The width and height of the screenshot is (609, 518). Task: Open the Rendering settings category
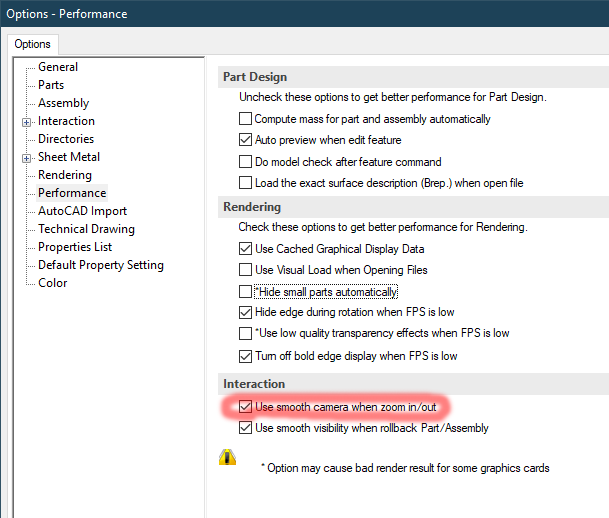click(64, 175)
